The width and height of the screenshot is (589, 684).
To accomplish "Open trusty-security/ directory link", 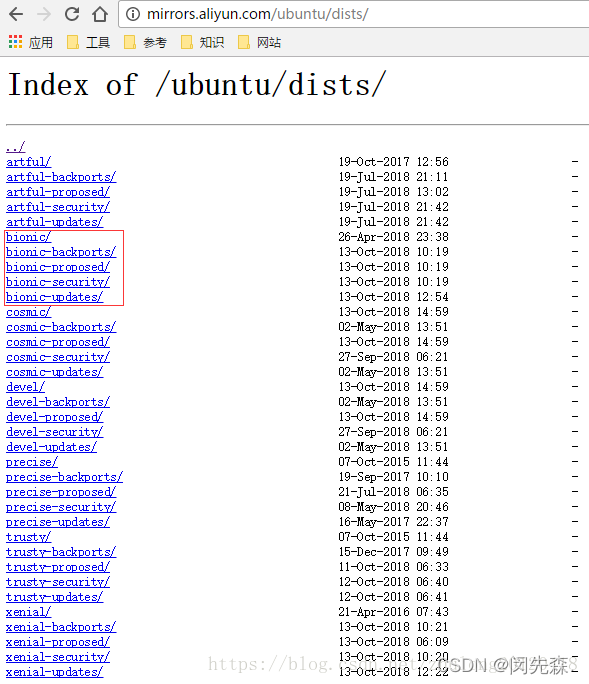I will [x=58, y=582].
